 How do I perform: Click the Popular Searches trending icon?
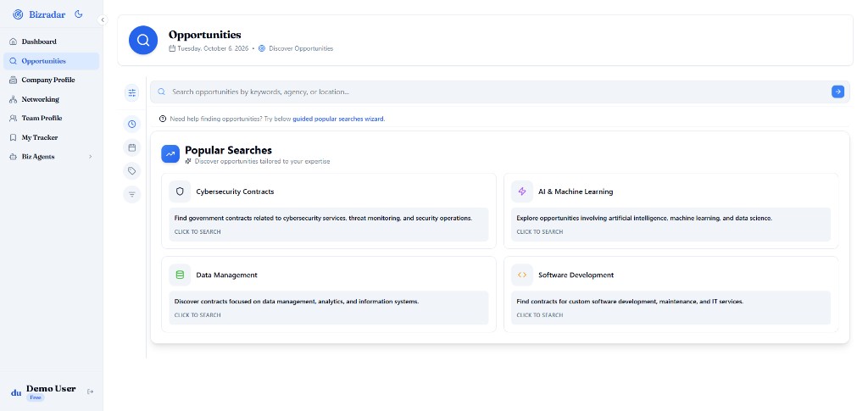click(x=170, y=154)
